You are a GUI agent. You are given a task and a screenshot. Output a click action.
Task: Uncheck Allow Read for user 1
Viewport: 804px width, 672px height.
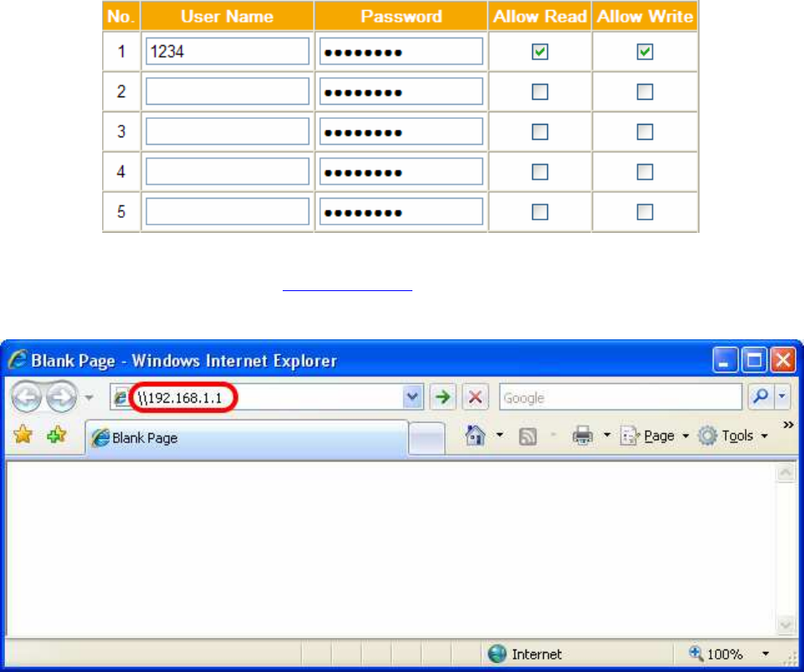pos(540,52)
